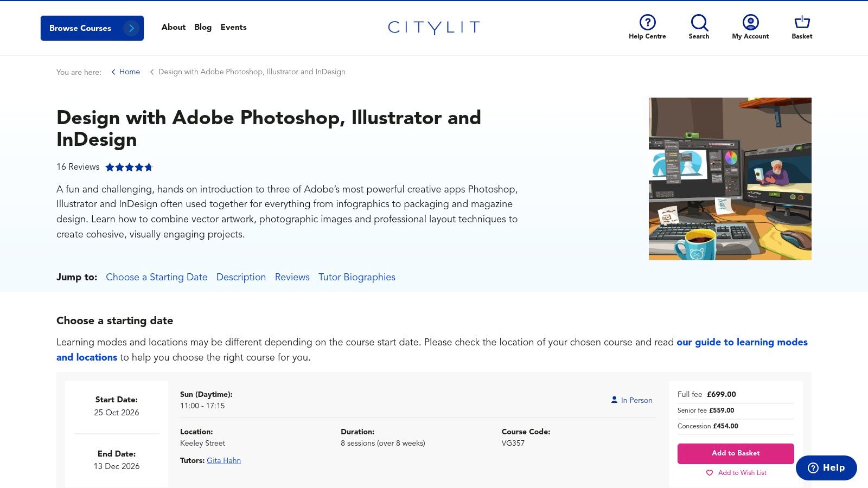
Task: Open the Basket icon
Action: coord(802,22)
